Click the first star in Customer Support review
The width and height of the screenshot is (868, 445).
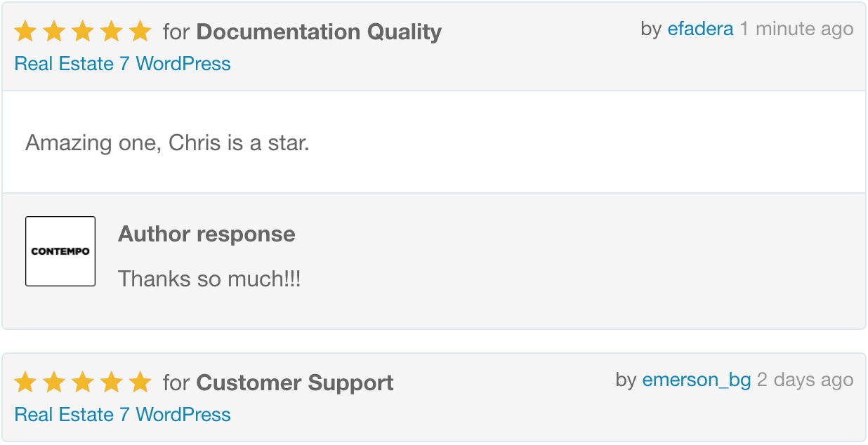point(25,383)
